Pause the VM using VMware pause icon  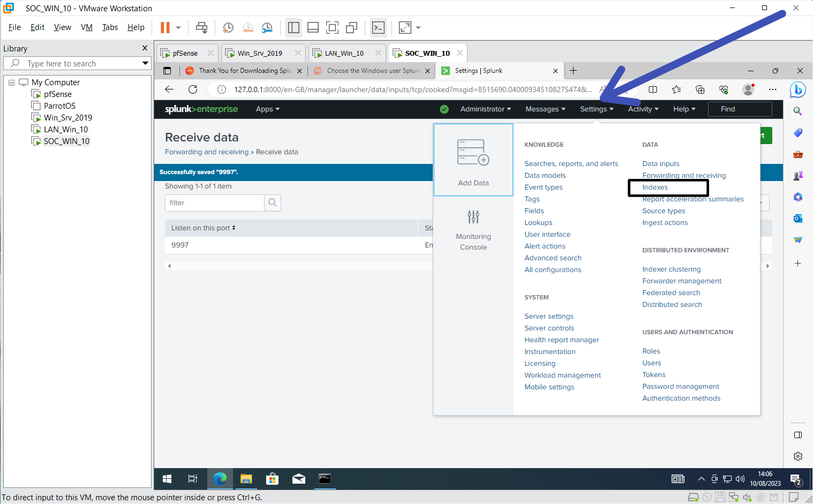tap(165, 27)
